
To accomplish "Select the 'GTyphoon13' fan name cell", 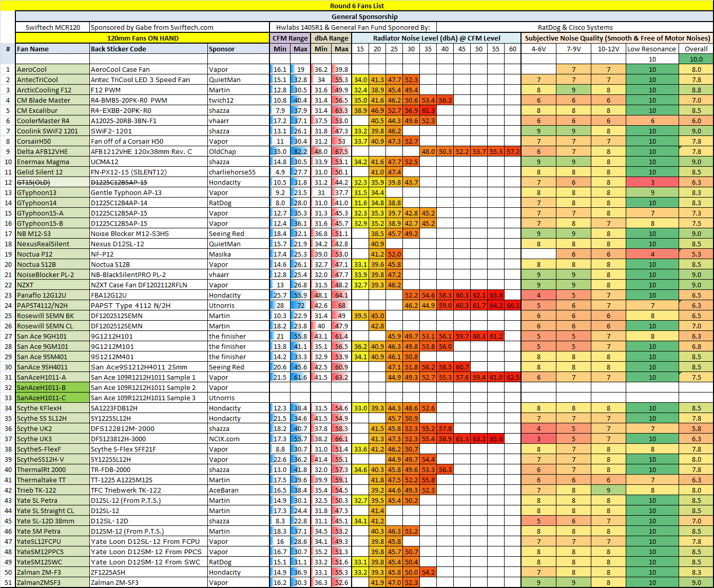I will point(53,192).
